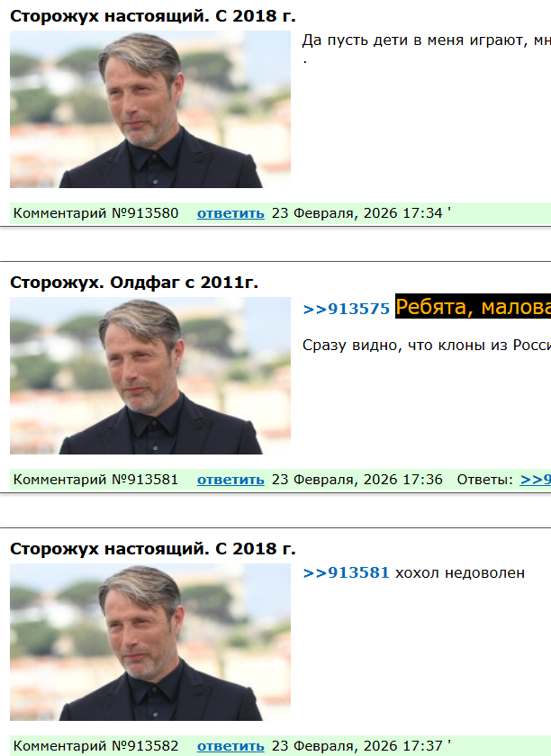Follow the >>913581 quote link
The height and width of the screenshot is (756, 551).
346,572
